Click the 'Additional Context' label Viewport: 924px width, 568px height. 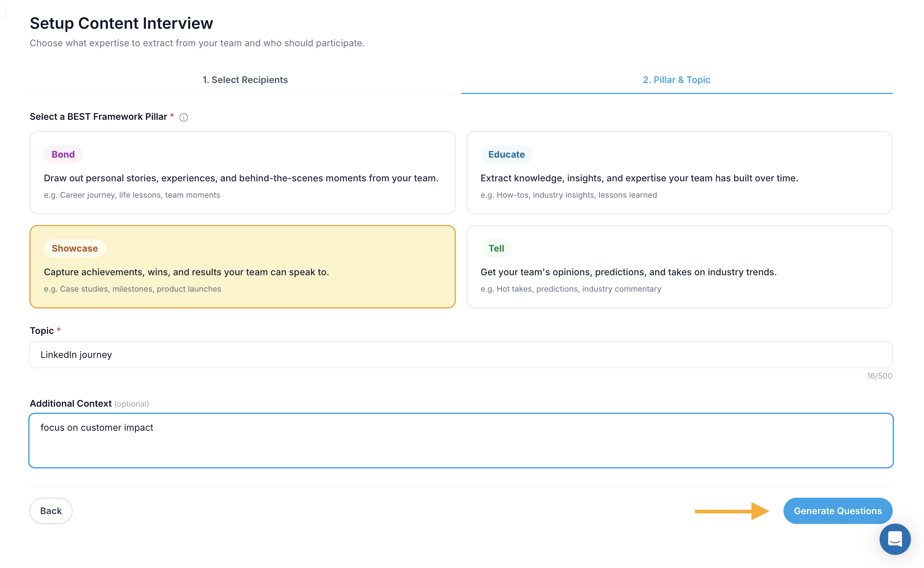tap(71, 403)
